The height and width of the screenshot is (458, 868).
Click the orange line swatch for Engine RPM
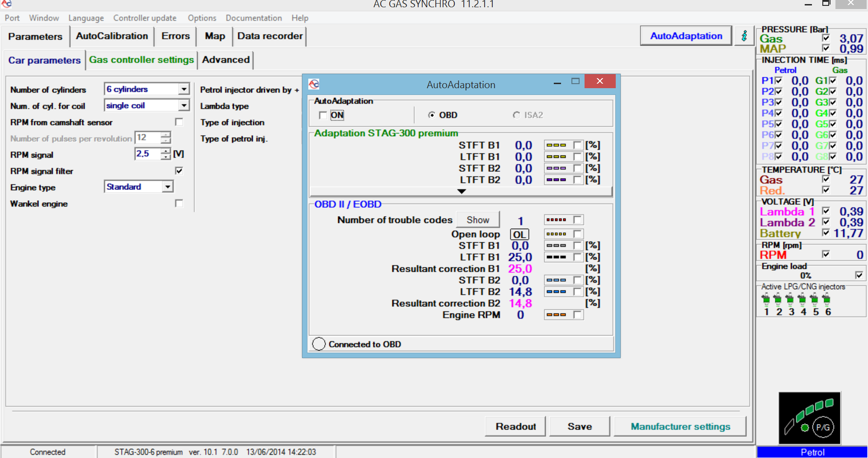point(557,315)
